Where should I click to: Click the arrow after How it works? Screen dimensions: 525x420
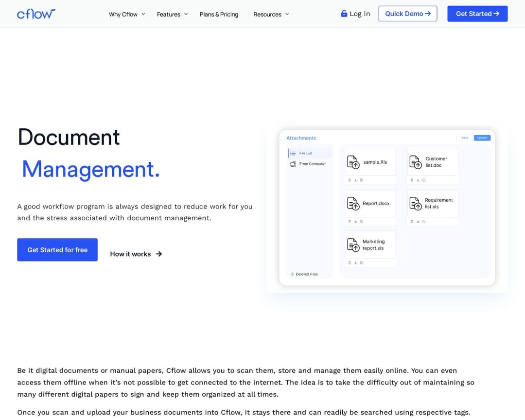pyautogui.click(x=159, y=254)
